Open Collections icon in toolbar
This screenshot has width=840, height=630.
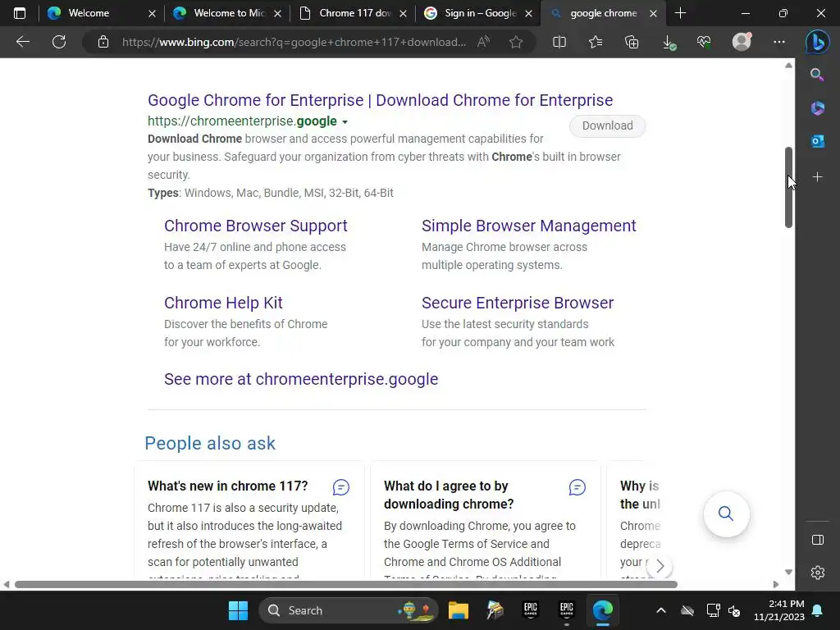(x=632, y=42)
